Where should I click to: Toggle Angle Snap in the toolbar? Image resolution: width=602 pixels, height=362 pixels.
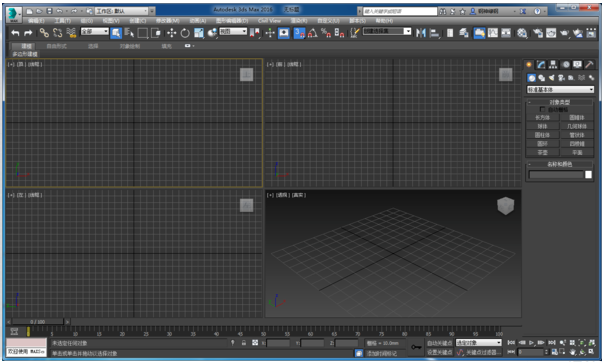click(x=313, y=33)
